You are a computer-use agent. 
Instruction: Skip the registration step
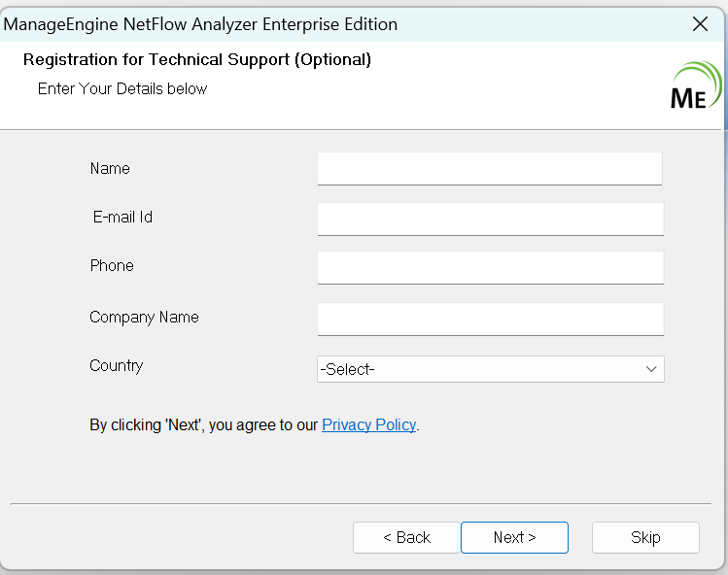click(x=645, y=537)
